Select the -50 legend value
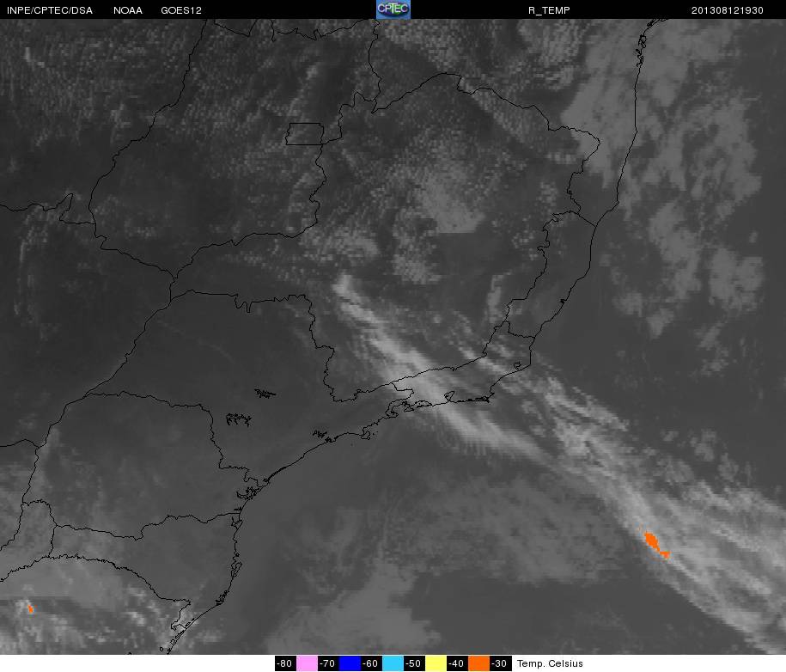The image size is (786, 672). [x=414, y=663]
